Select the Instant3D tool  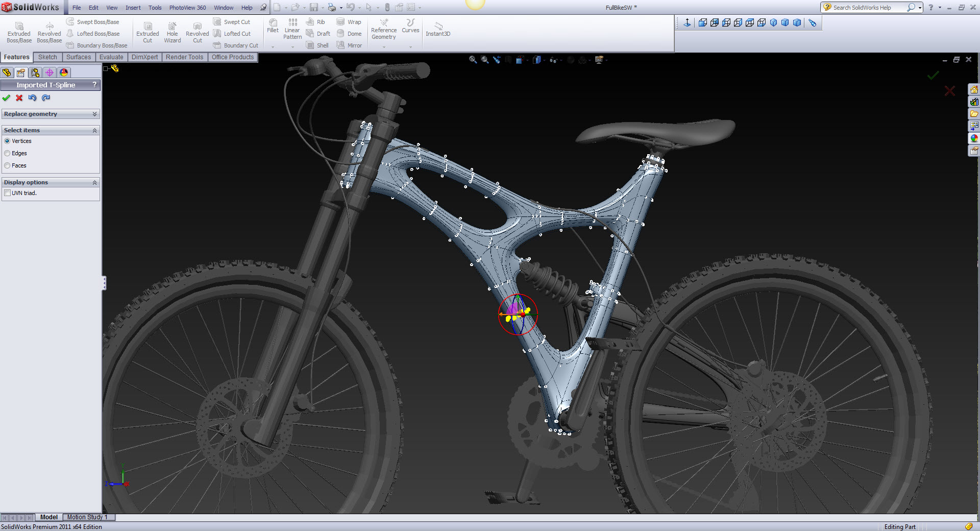click(438, 29)
